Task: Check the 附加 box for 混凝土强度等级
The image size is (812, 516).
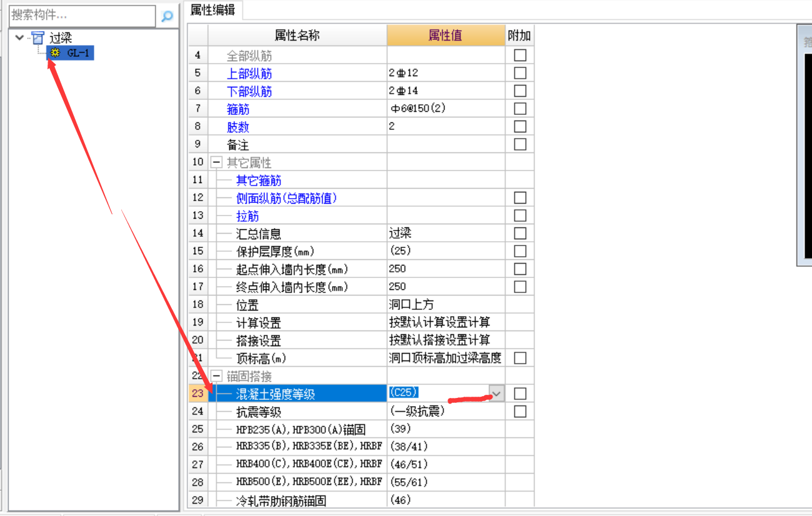Action: pos(520,394)
